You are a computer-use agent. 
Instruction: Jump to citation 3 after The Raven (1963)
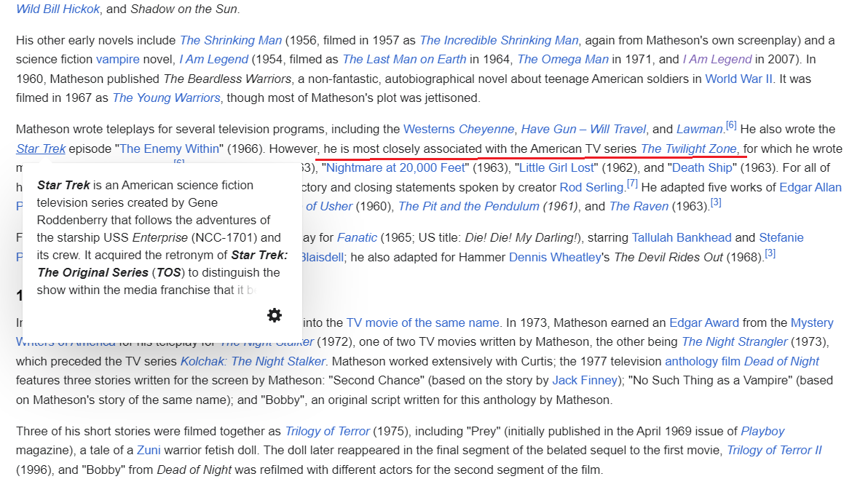point(716,202)
